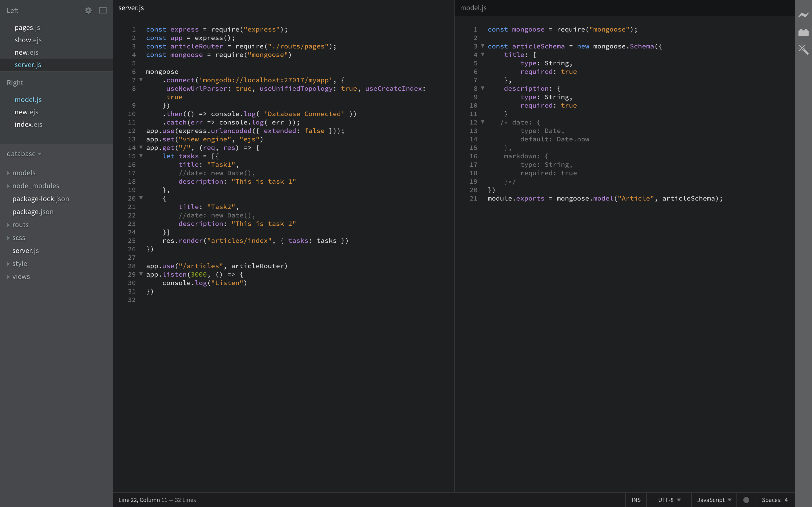The image size is (812, 507).
Task: Open working files gear settings
Action: (88, 10)
